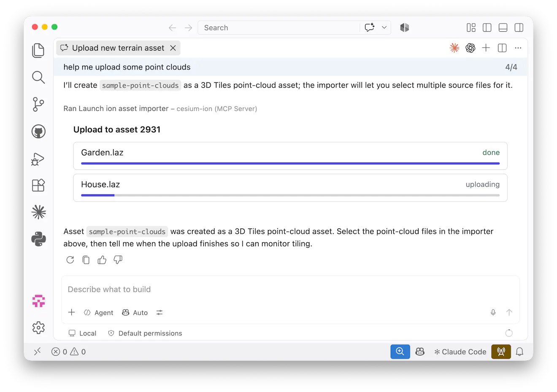The height and width of the screenshot is (392, 557).
Task: Send the chat message with arrow
Action: pos(509,312)
